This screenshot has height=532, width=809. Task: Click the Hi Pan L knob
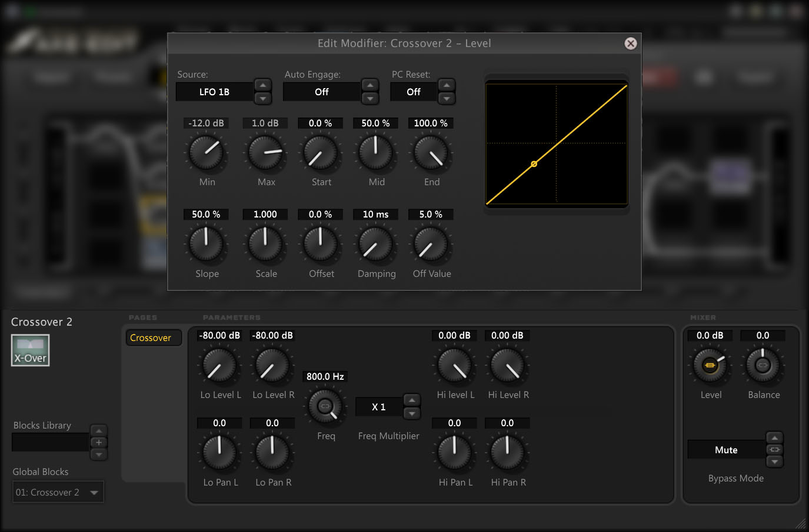pos(455,453)
